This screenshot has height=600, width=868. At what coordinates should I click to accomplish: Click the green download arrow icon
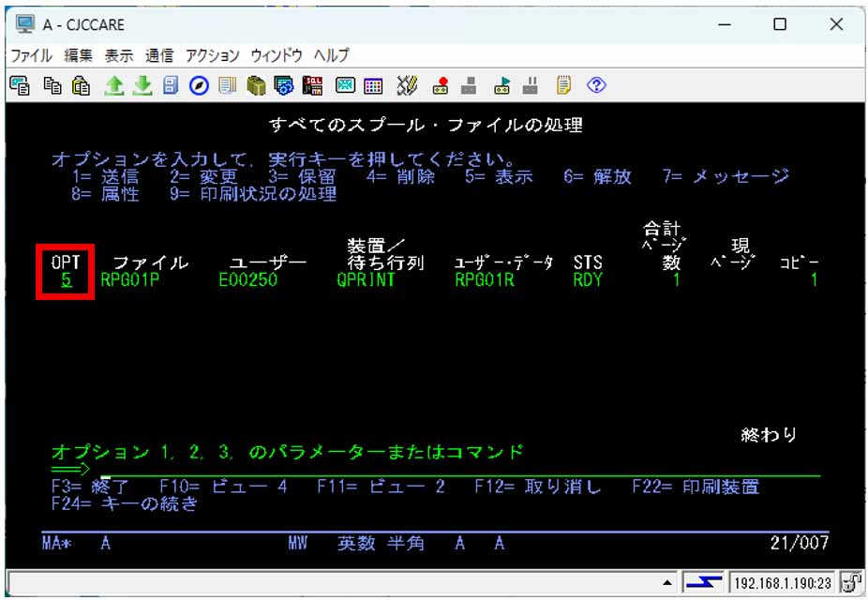point(142,86)
